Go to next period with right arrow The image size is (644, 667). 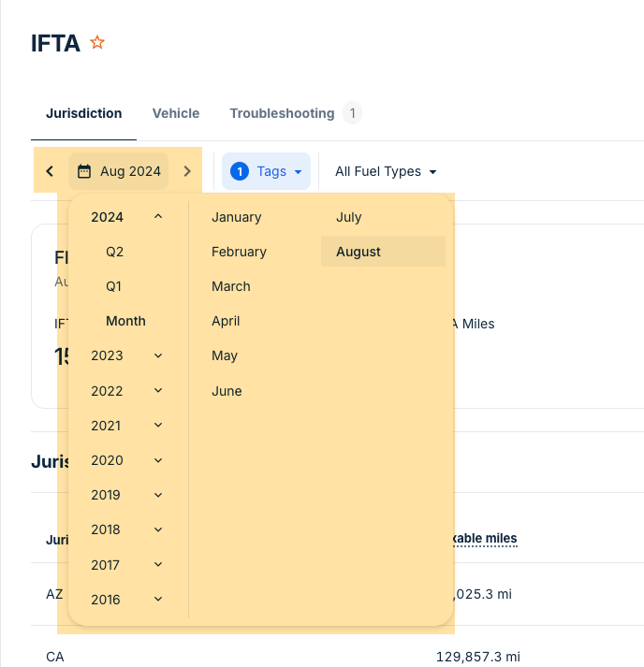[x=187, y=171]
